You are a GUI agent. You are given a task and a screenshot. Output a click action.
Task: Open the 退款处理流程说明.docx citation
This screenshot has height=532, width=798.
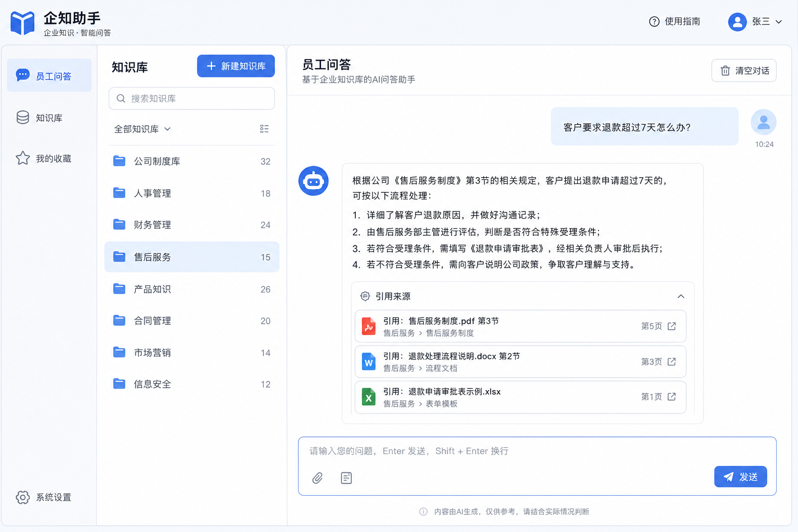[x=521, y=362]
